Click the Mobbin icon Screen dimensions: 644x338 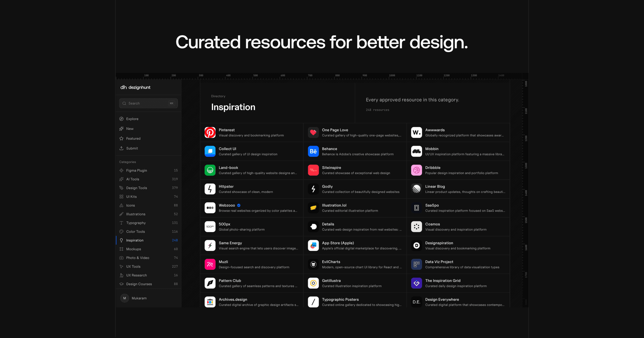pyautogui.click(x=417, y=151)
